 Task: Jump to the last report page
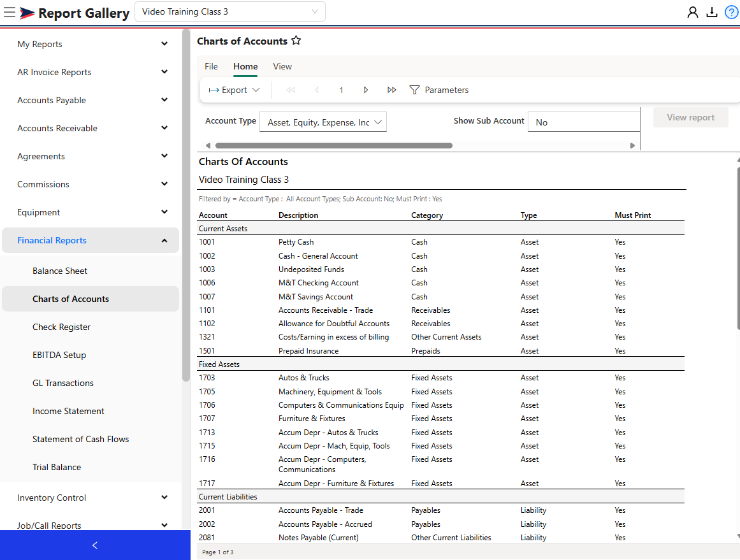[392, 90]
